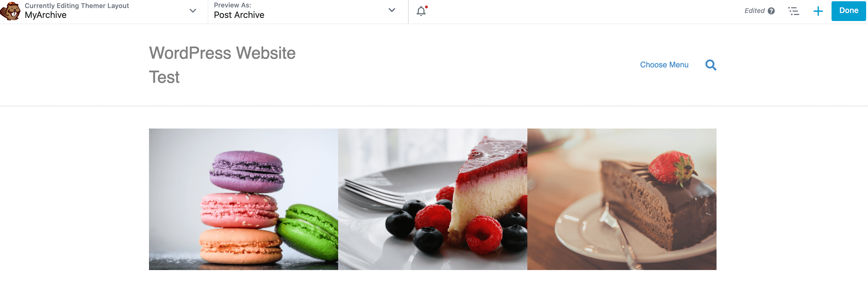This screenshot has height=283, width=868.
Task: Select the WordPress Website Test heading
Action: [x=222, y=65]
